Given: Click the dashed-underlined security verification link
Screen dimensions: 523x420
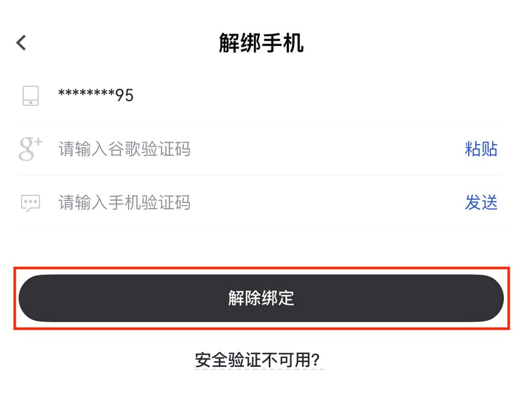Looking at the screenshot, I should coord(259,360).
